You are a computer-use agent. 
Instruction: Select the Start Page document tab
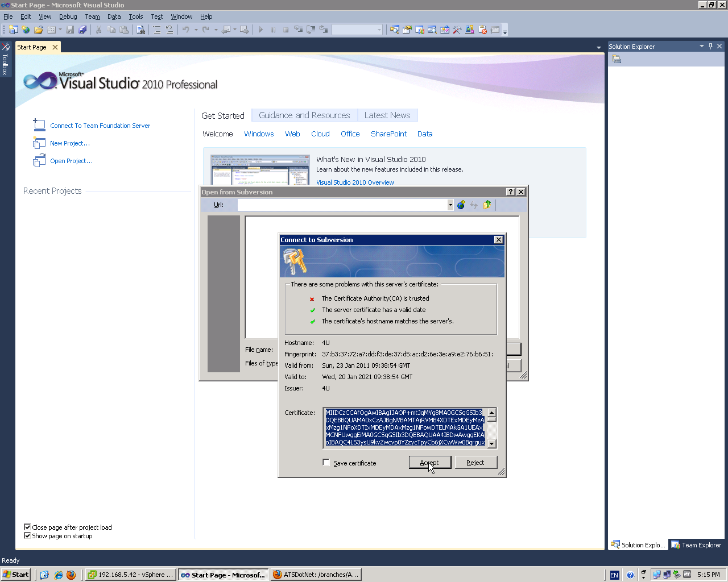click(x=32, y=47)
